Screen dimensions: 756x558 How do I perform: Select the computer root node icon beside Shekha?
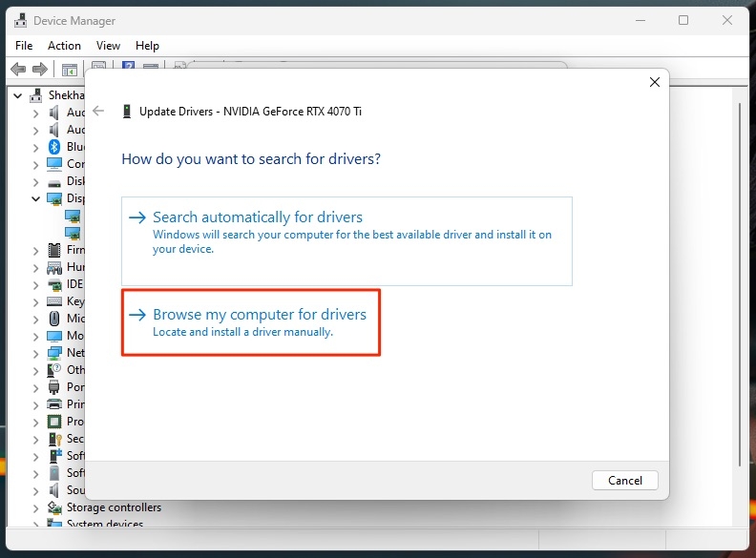point(35,95)
